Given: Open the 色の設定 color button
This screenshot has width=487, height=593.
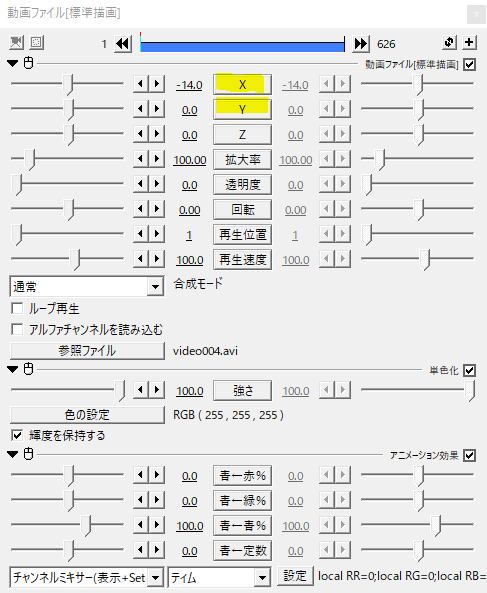Looking at the screenshot, I should (87, 414).
